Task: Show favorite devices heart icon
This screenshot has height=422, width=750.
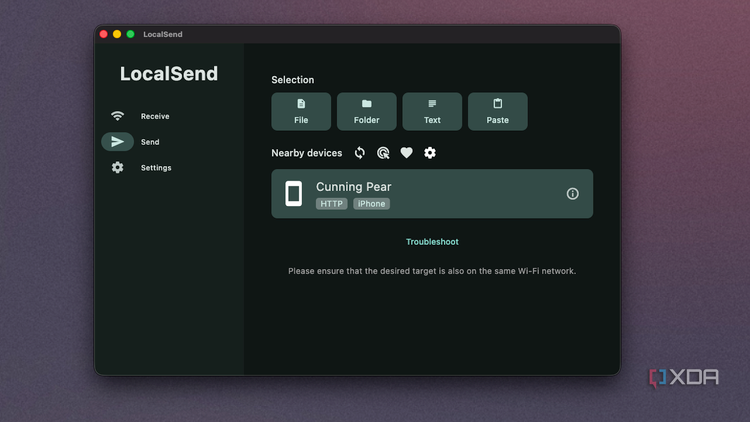Action: pos(407,153)
